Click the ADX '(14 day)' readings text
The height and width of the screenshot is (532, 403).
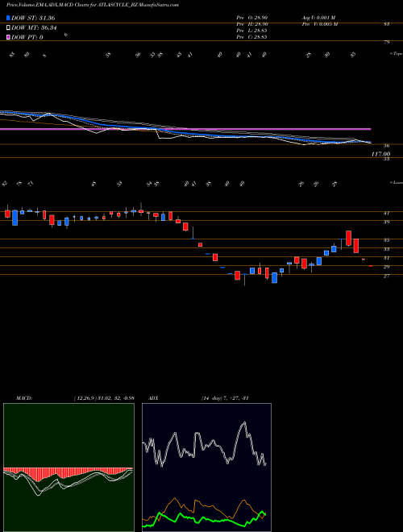tap(225, 398)
